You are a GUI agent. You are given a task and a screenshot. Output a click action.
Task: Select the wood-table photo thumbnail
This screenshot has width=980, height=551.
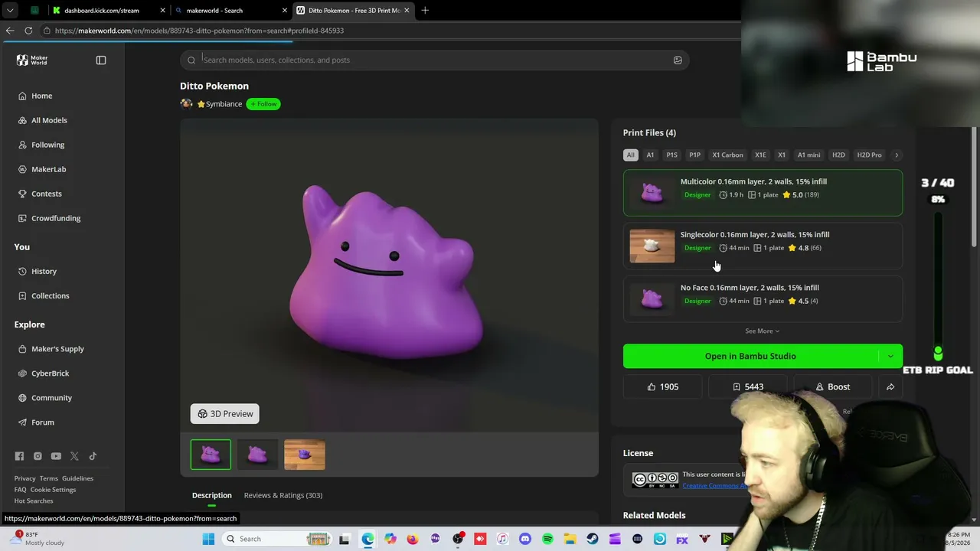(x=305, y=455)
